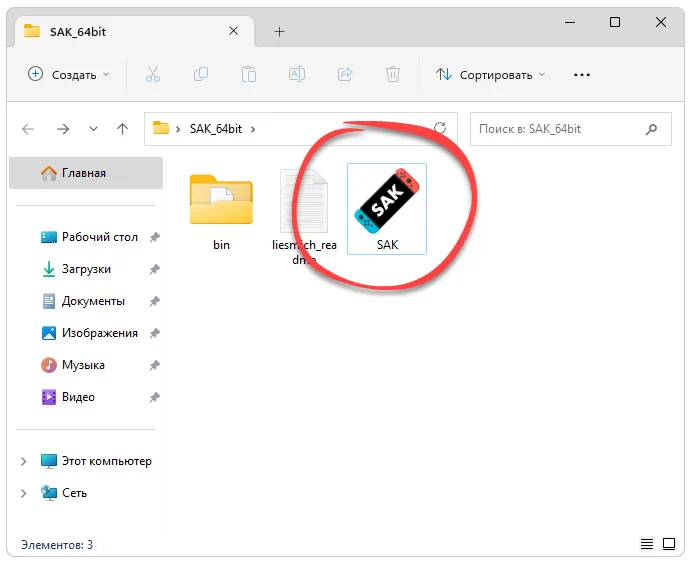This screenshot has width=689, height=562.
Task: Click the Rename icon in toolbar
Action: point(297,74)
